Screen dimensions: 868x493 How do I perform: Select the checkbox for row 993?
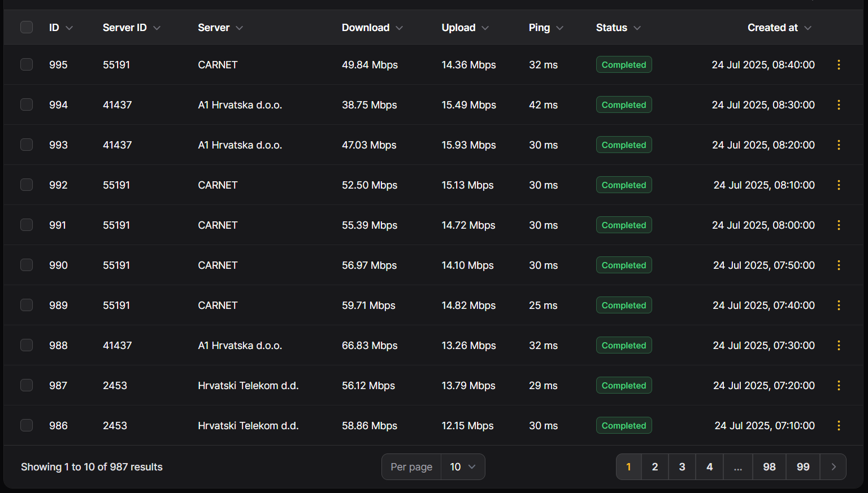[27, 145]
